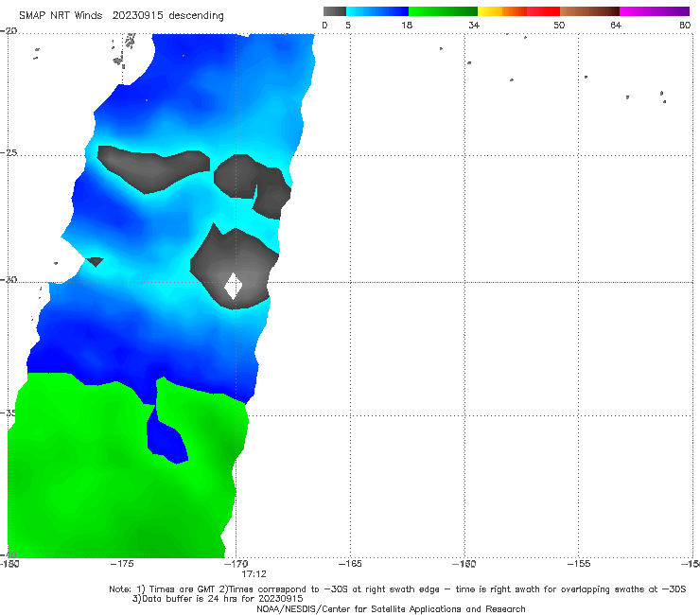
Task: Click the blue segment of the color bar
Action: [377, 11]
